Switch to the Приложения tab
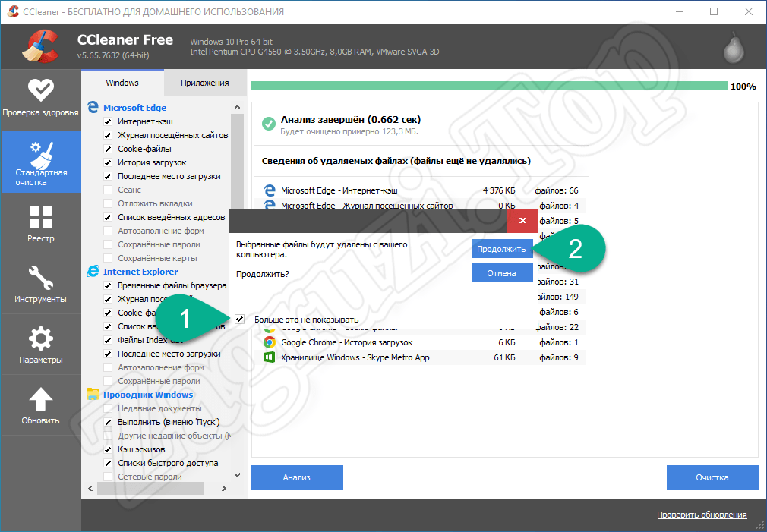Screen dimensions: 767x532 (204, 83)
